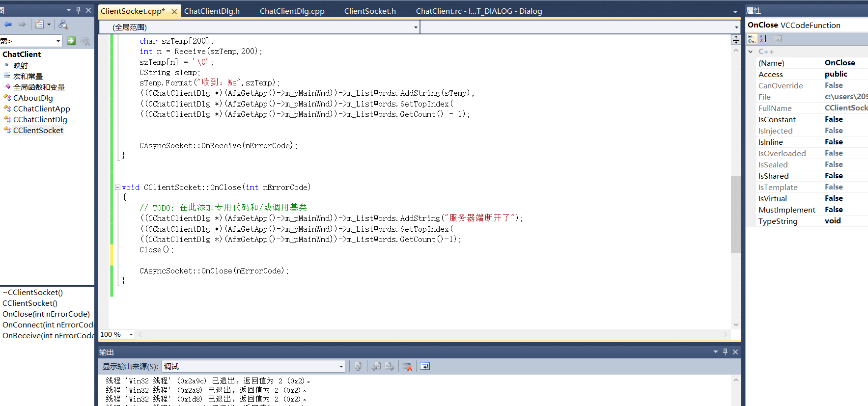Viewport: 868px width, 406px height.
Task: Select the 全局函数和变量 node
Action: point(39,87)
